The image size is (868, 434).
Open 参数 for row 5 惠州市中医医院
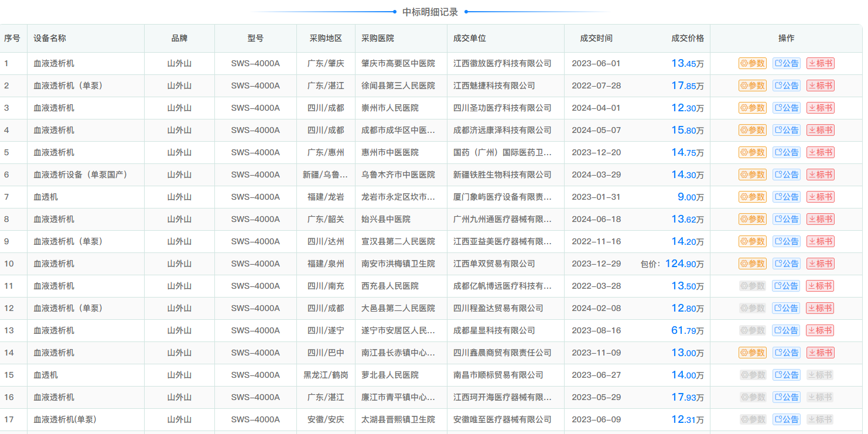tap(753, 152)
